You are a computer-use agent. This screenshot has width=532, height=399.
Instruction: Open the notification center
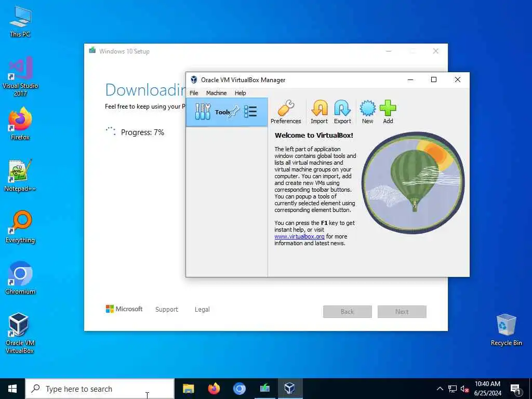tap(515, 389)
